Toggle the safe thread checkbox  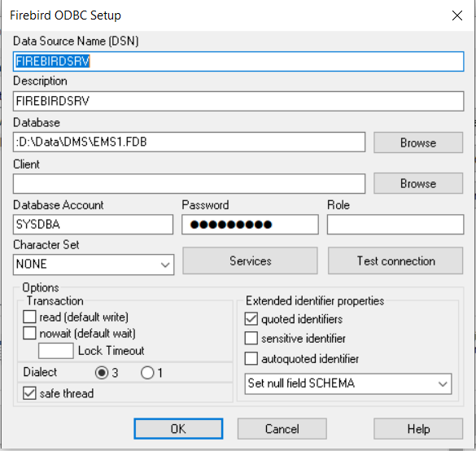click(x=29, y=393)
